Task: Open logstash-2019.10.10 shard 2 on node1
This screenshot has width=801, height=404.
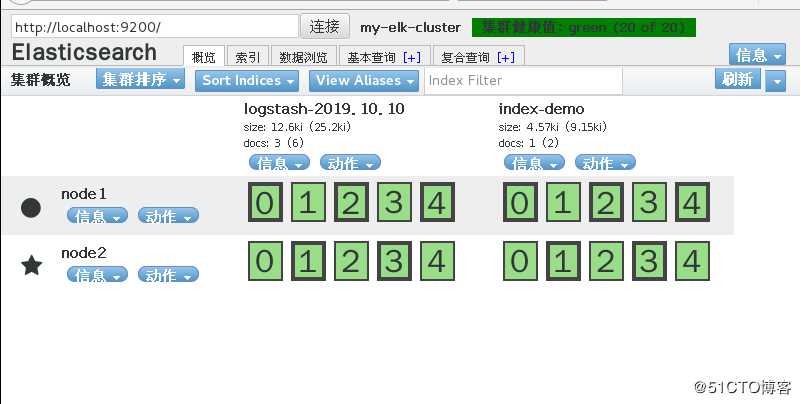Action: pyautogui.click(x=351, y=202)
